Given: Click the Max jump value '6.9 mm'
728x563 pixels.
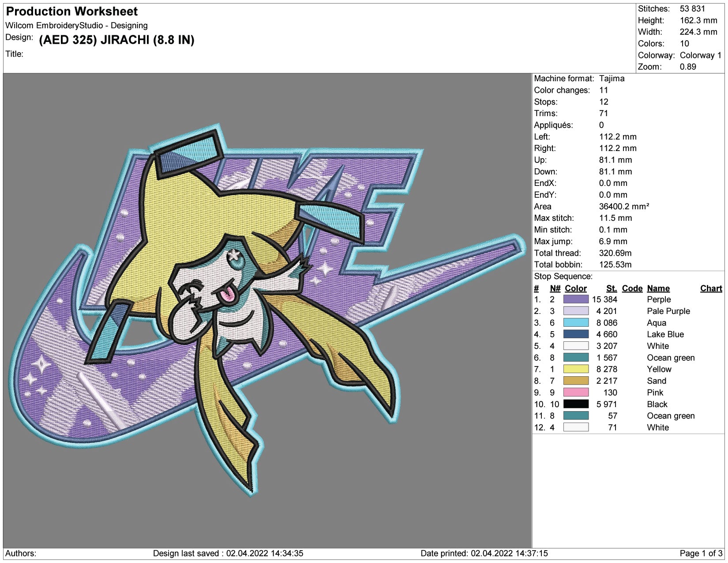Looking at the screenshot, I should pos(613,241).
